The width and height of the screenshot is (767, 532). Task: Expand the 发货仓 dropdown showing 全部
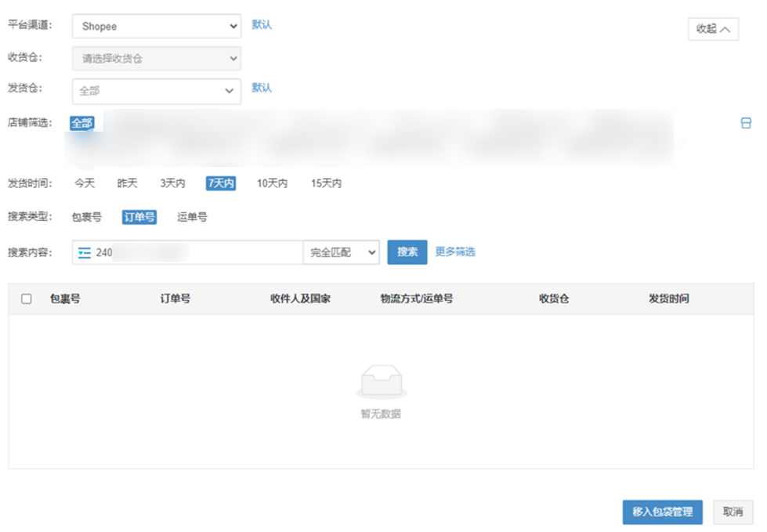coord(157,91)
